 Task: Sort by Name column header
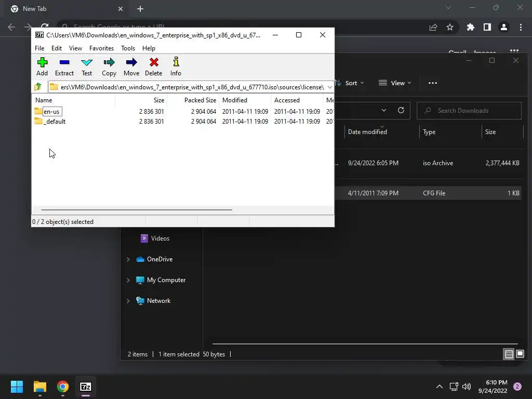[x=73, y=100]
